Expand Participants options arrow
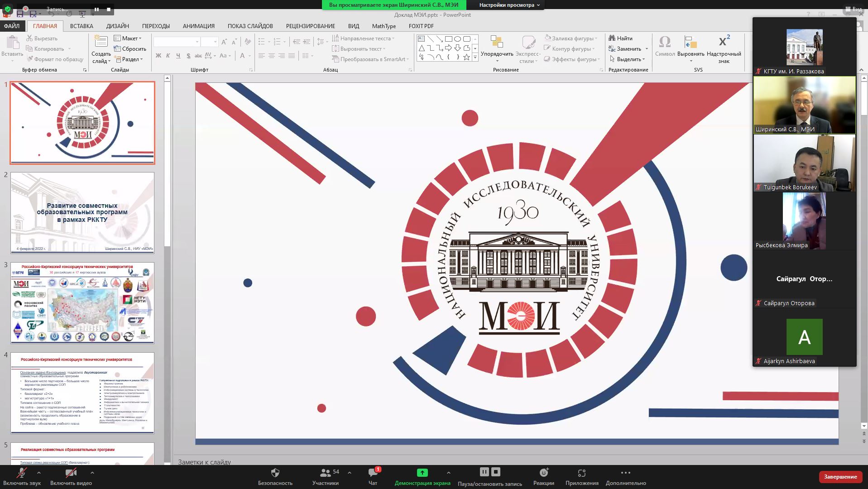 350,473
